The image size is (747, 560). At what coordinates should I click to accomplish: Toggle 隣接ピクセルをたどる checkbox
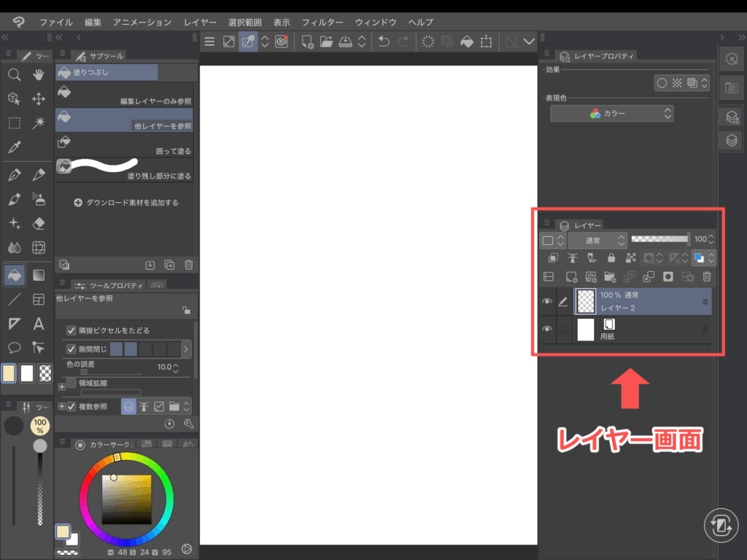(x=71, y=330)
